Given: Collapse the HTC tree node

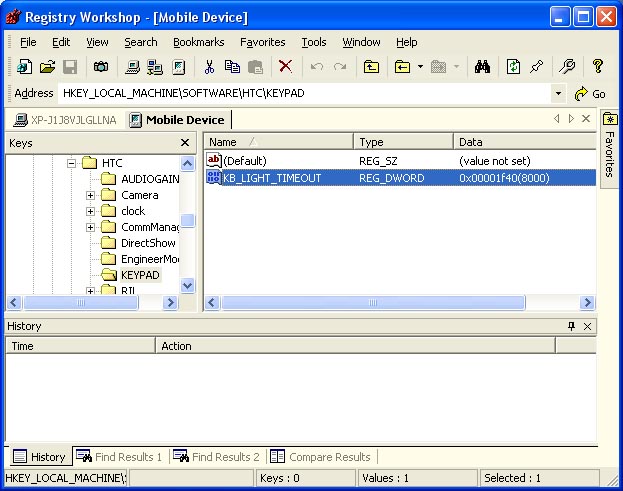Looking at the screenshot, I should pos(73,163).
